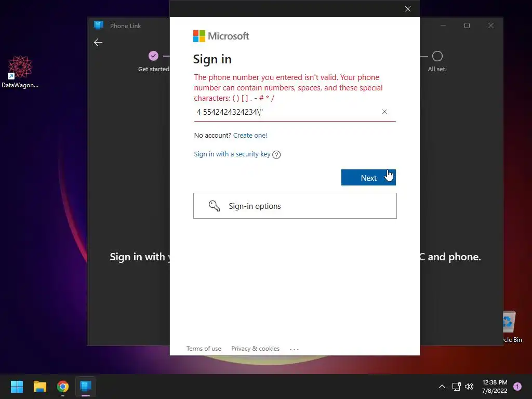Close the Microsoft sign-in dialog
The width and height of the screenshot is (532, 399).
tap(408, 9)
